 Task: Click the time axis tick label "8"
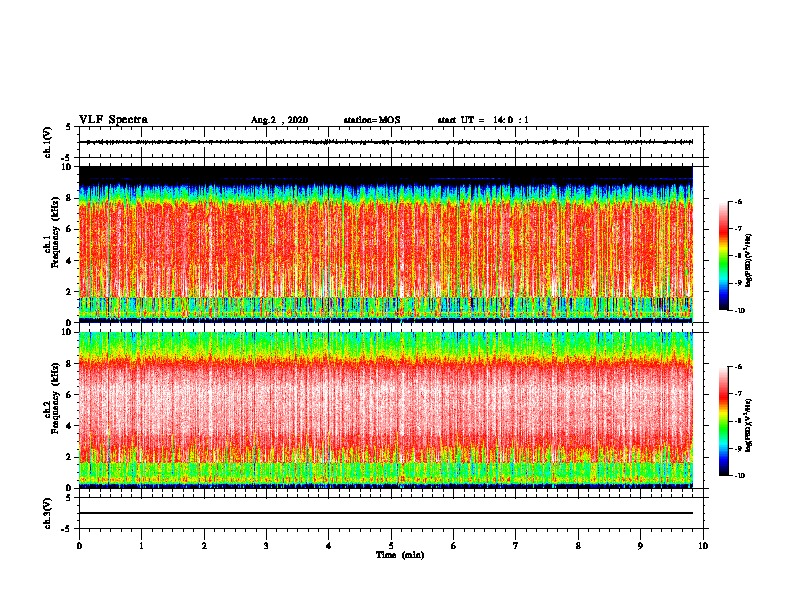click(x=578, y=546)
